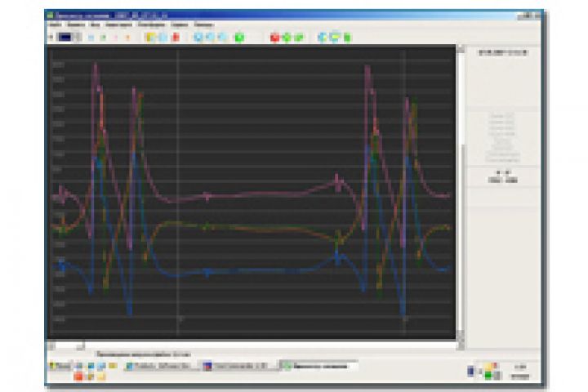Switch to the active taskbar button with green icon
Image resolution: width=588 pixels, height=392 pixels.
pos(318,366)
